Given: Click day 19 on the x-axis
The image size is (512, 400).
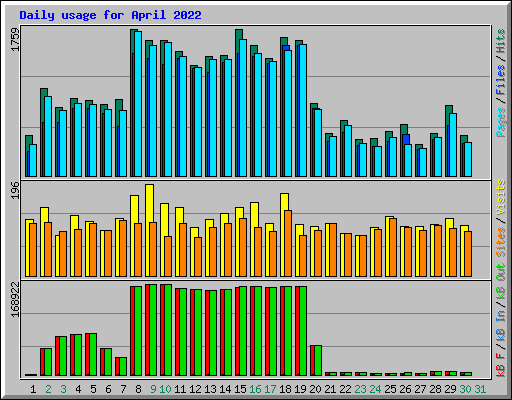Looking at the screenshot, I should pos(300,389).
